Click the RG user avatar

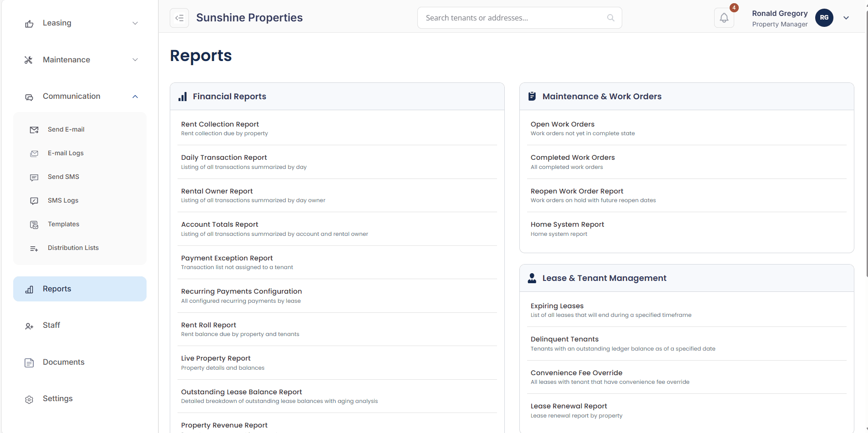(824, 18)
